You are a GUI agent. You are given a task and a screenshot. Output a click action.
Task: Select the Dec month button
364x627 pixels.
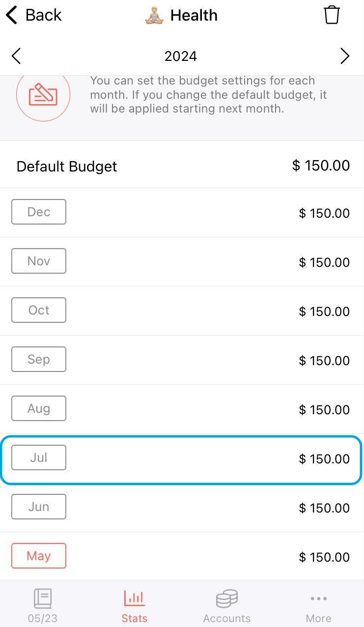click(x=39, y=212)
